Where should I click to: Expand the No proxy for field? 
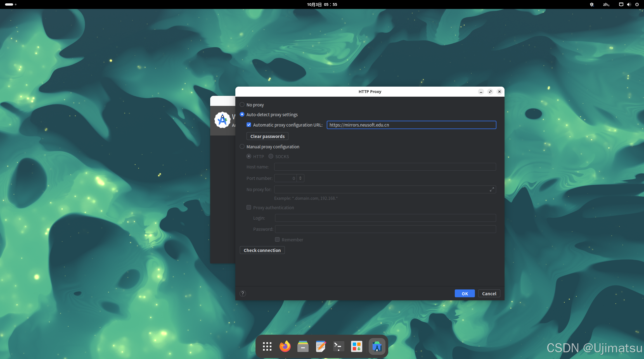click(492, 190)
